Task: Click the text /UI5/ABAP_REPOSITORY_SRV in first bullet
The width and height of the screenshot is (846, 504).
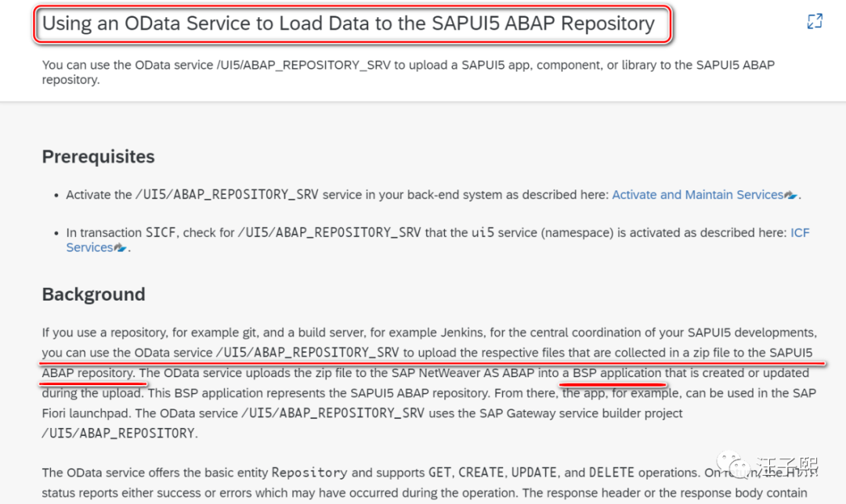Action: pyautogui.click(x=226, y=195)
